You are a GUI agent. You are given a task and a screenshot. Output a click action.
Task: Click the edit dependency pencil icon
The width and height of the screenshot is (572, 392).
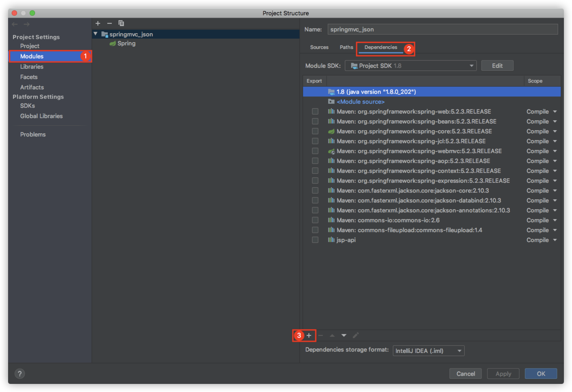356,335
